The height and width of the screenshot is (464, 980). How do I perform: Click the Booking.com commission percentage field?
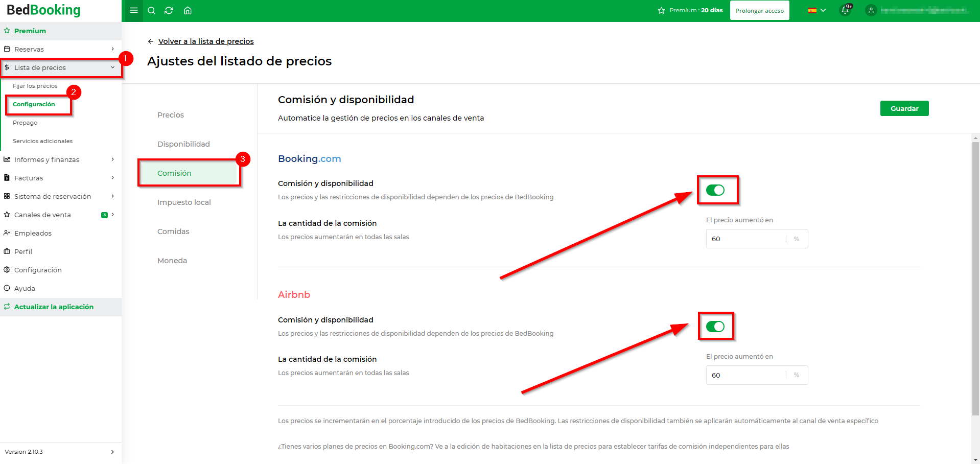coord(757,239)
